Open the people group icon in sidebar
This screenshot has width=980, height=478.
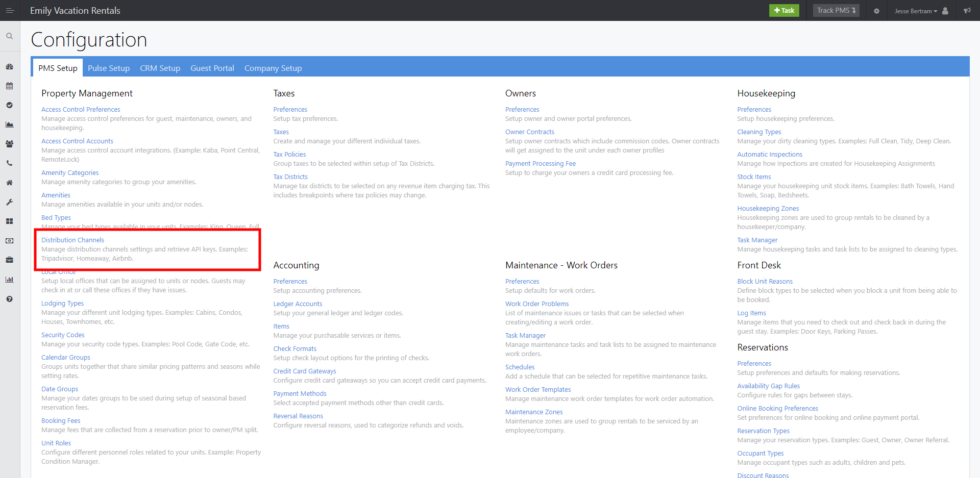coord(10,144)
